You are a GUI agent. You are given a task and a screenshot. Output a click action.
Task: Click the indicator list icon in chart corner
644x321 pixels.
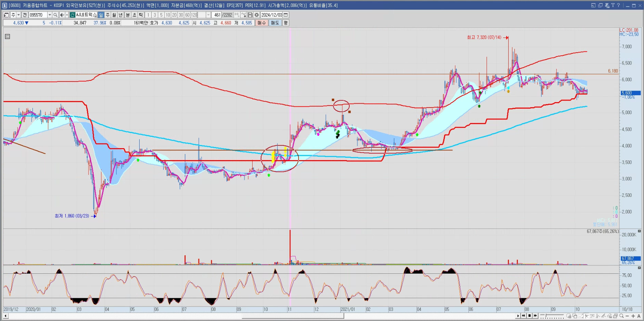coord(7,36)
